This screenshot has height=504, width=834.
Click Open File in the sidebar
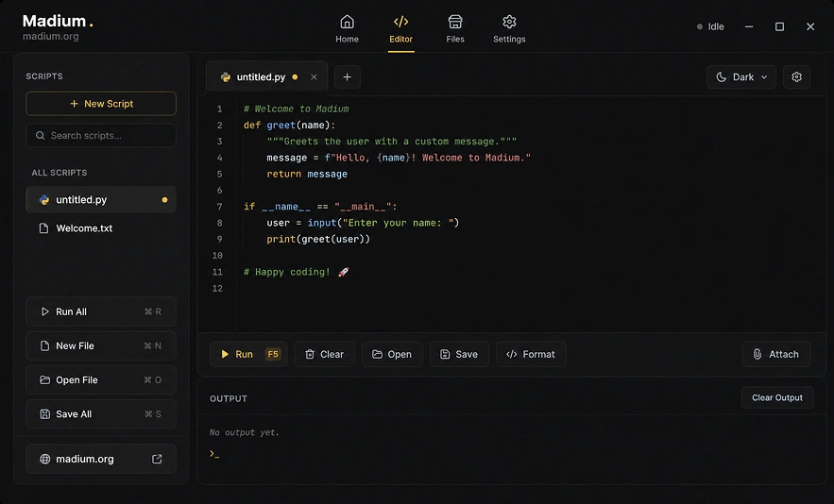coord(101,379)
